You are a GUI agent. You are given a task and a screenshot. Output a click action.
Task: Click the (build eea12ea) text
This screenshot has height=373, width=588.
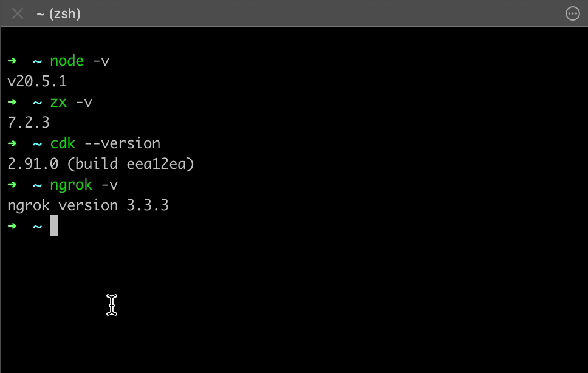click(131, 164)
